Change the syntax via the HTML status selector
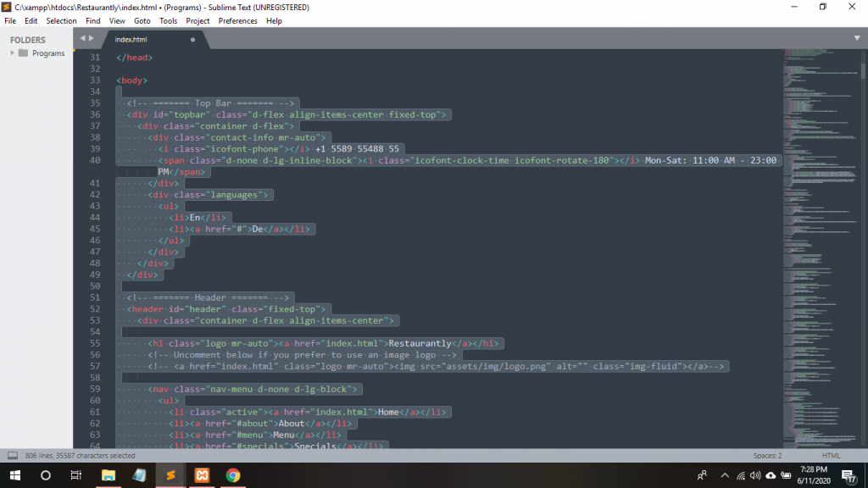 831,455
